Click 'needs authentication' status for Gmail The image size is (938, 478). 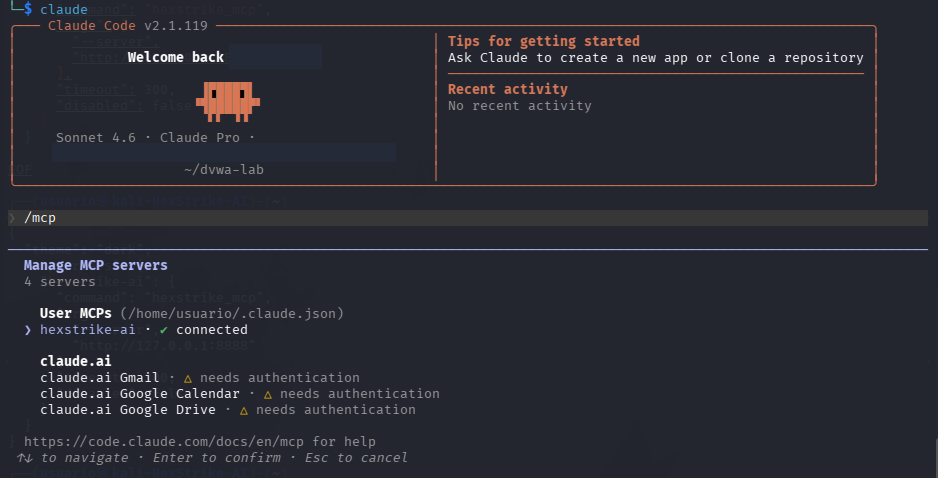click(280, 378)
